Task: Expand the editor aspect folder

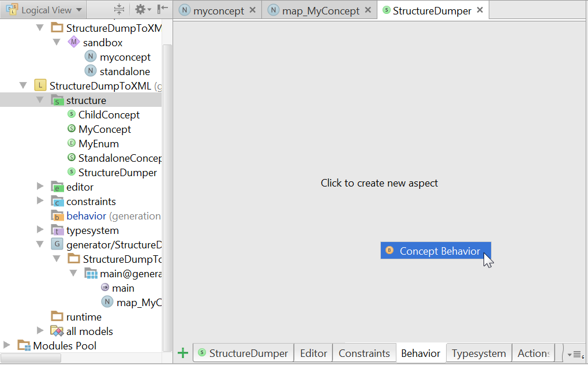Action: [40, 187]
